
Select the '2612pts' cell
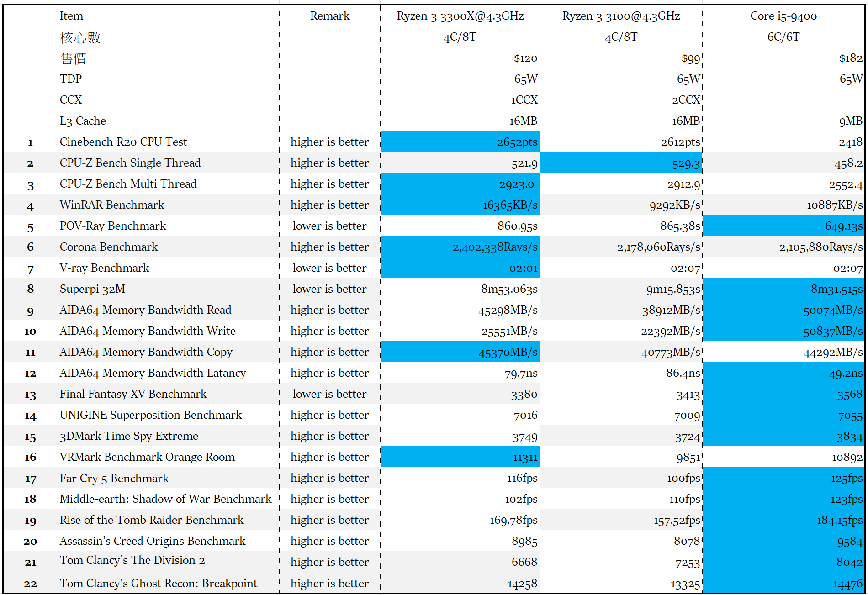coord(621,142)
